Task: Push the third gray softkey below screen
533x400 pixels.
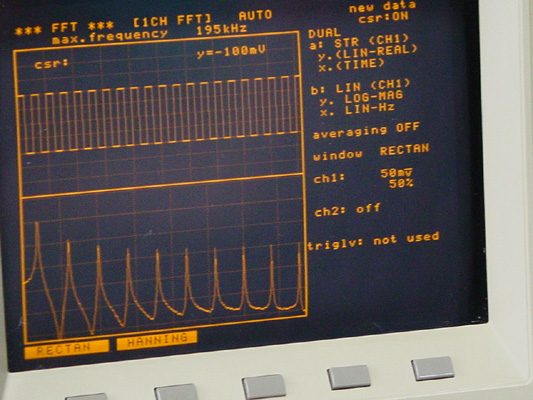Action: pyautogui.click(x=264, y=387)
